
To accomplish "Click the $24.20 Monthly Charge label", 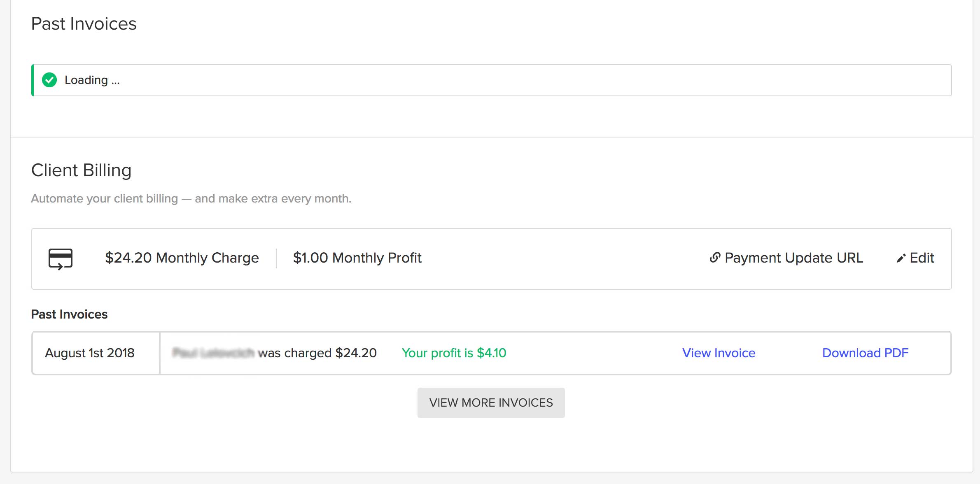I will 182,258.
